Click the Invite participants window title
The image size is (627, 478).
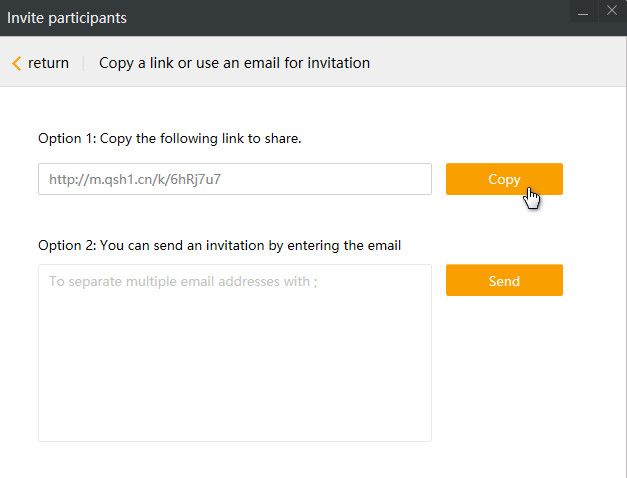click(67, 18)
